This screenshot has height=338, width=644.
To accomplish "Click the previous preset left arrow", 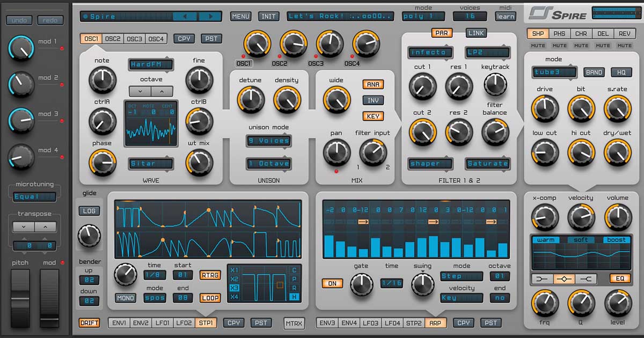I will (x=185, y=17).
